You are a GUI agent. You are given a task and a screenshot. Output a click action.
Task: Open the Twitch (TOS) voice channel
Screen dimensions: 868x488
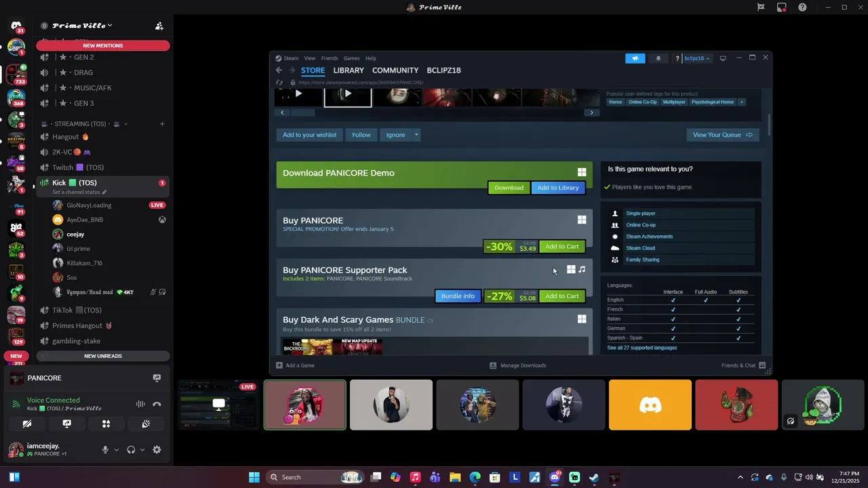tap(102, 167)
